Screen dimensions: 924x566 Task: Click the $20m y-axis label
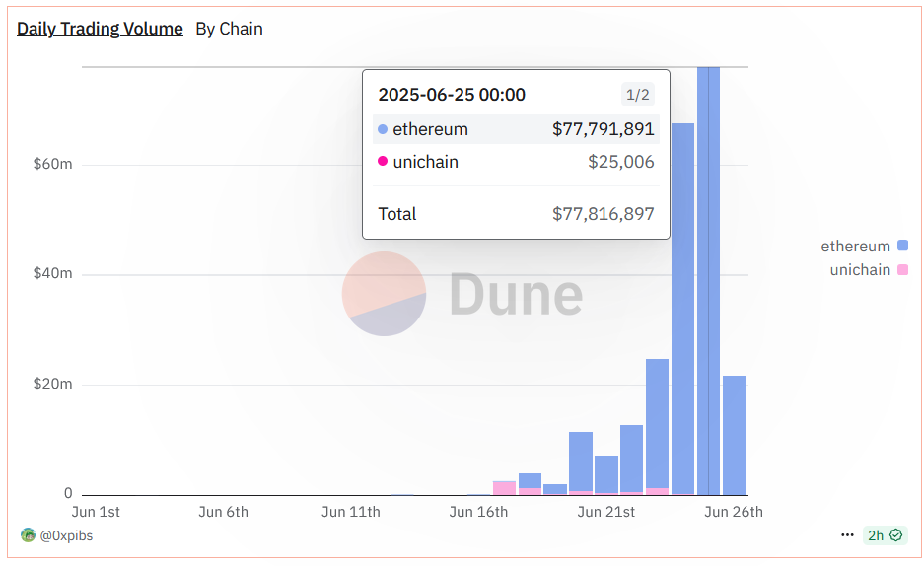53,384
